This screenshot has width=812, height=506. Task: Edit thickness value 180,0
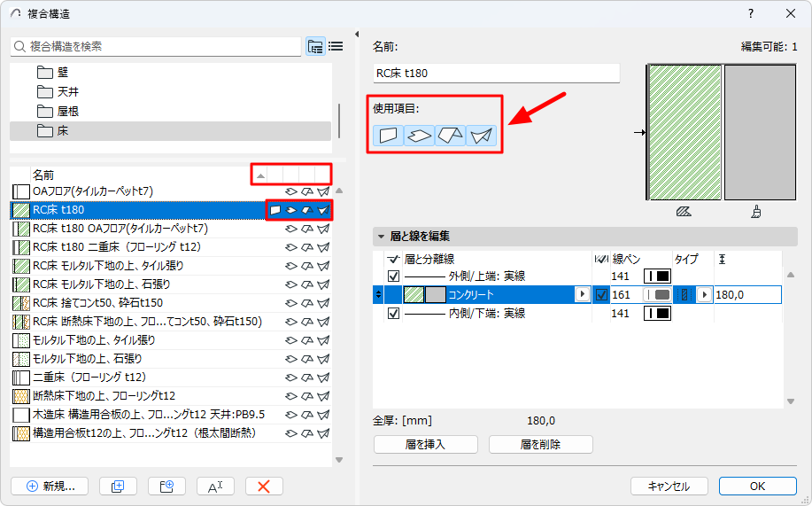(747, 294)
